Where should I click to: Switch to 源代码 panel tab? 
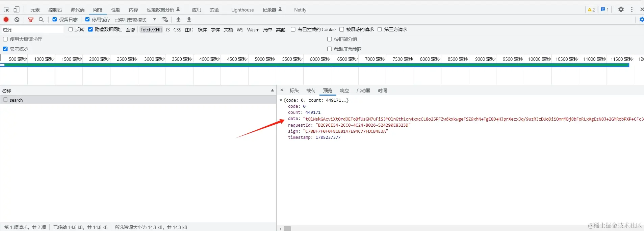(78, 10)
